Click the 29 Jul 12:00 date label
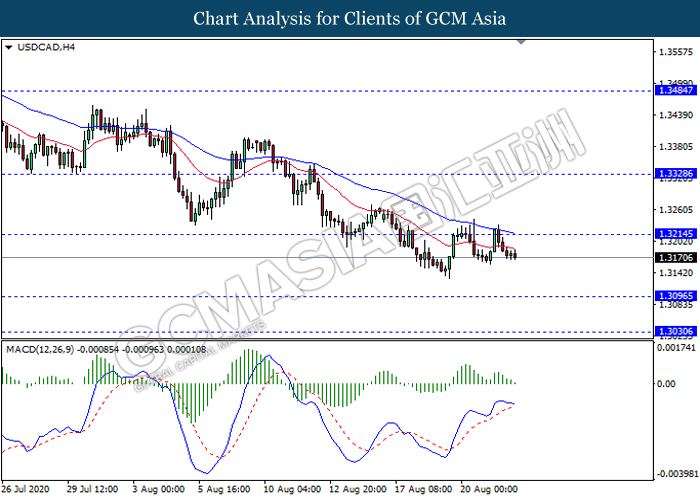The height and width of the screenshot is (500, 700). point(92,489)
